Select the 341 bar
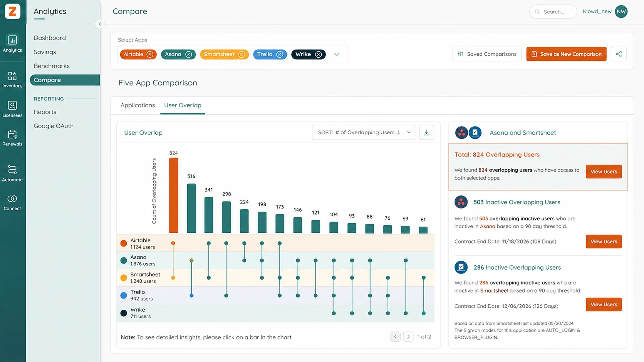This screenshot has height=362, width=644. 209,215
